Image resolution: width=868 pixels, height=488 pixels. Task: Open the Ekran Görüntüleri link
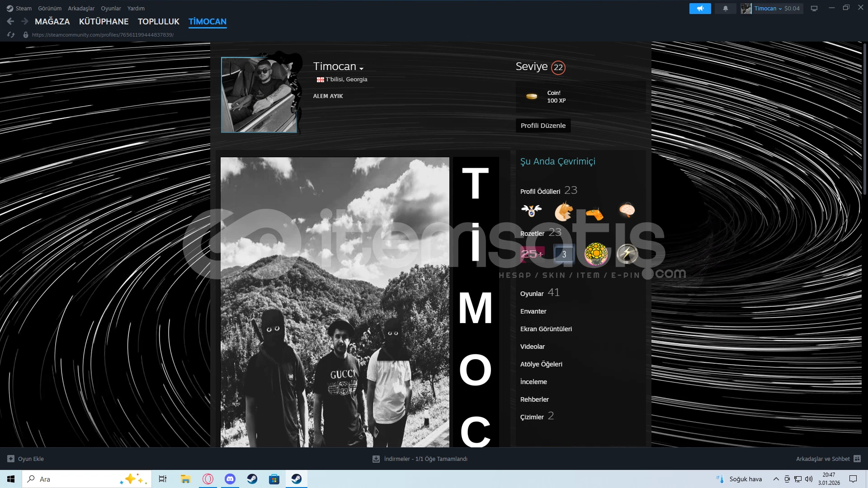coord(546,329)
